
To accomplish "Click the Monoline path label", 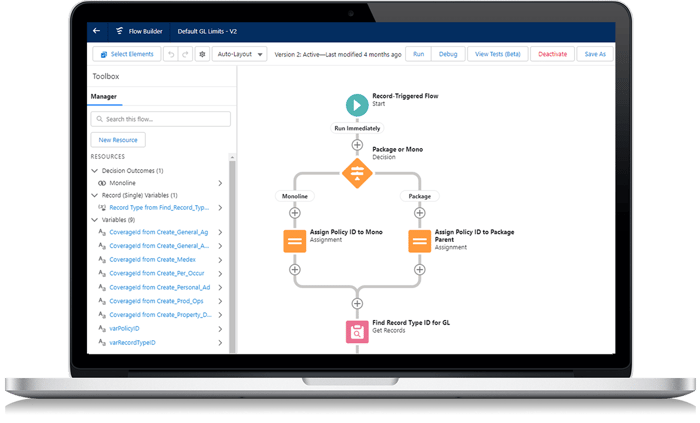I will pos(295,196).
